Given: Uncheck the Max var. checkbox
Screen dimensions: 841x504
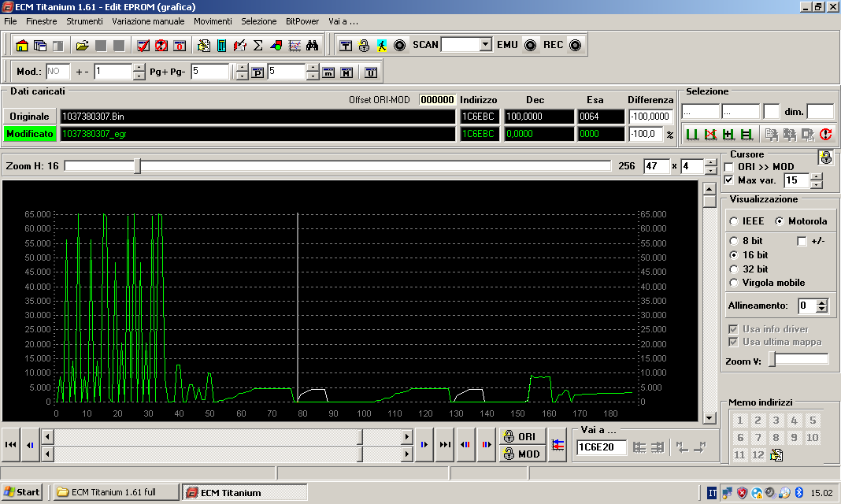Looking at the screenshot, I should pos(729,180).
